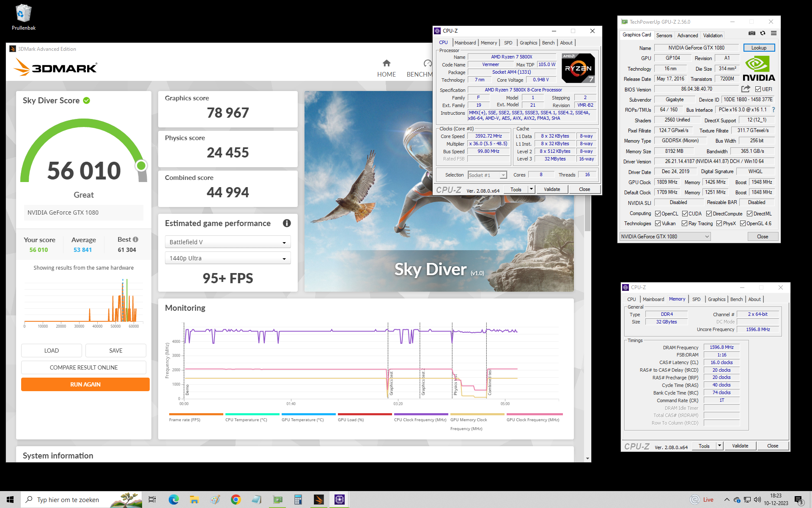Screen dimensions: 812x508
Task: Toggle the DirectCompute checkbox in GPU-Z
Action: pyautogui.click(x=709, y=214)
